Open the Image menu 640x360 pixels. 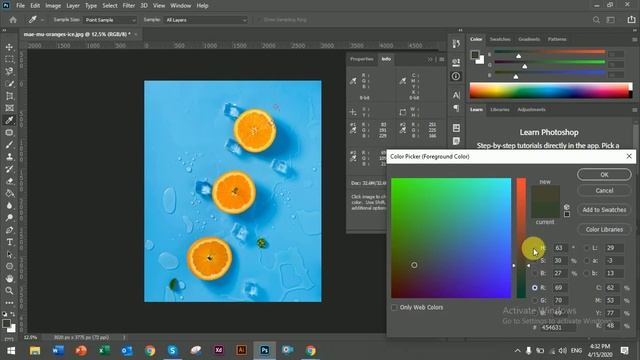(x=53, y=6)
